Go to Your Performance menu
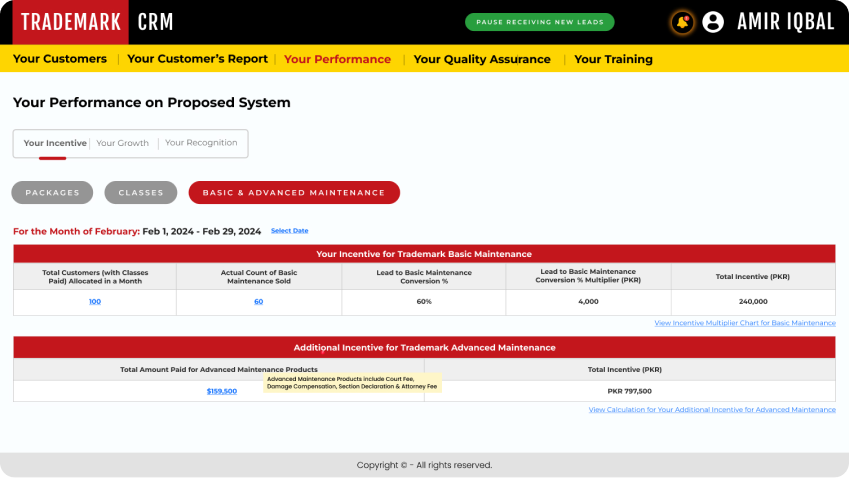Viewport: 849px width, 478px height. (337, 59)
